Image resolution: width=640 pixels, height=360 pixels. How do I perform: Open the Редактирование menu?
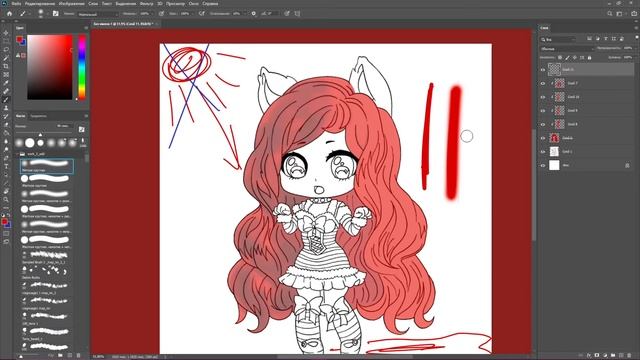pyautogui.click(x=40, y=4)
